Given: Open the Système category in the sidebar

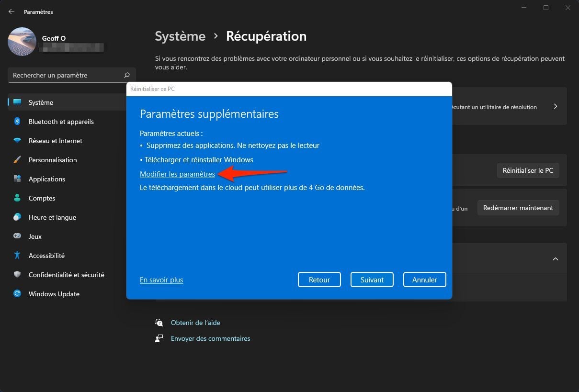Looking at the screenshot, I should pyautogui.click(x=67, y=102).
